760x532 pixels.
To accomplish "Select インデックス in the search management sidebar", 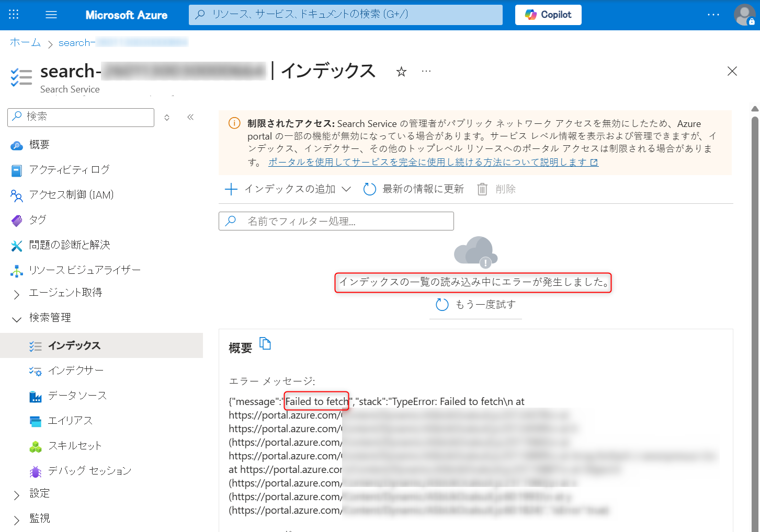I will point(74,345).
